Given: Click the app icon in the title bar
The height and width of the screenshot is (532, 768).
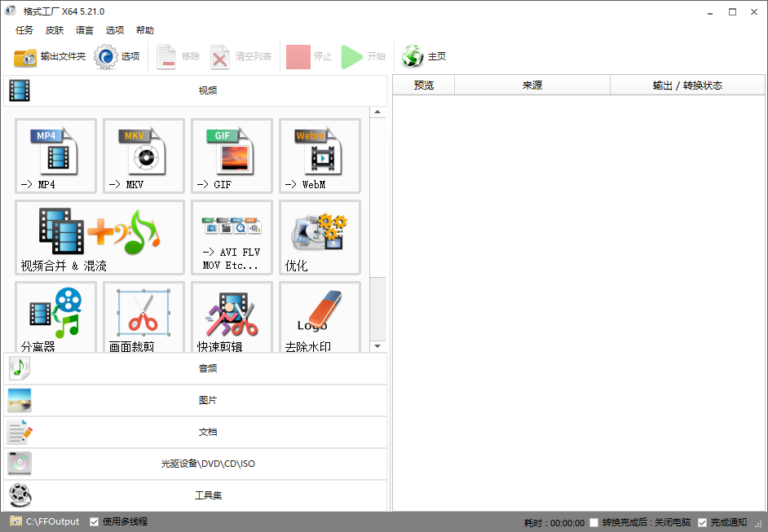Looking at the screenshot, I should tap(11, 11).
